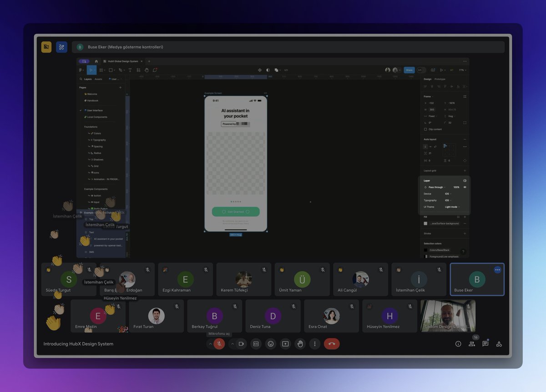Click the Present play button in Figma
This screenshot has height=392, width=546.
441,70
